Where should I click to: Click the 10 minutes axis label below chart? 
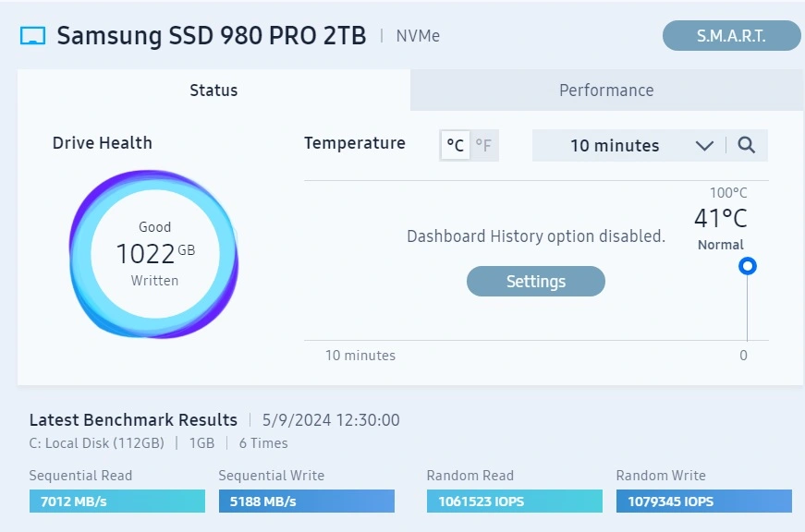360,356
